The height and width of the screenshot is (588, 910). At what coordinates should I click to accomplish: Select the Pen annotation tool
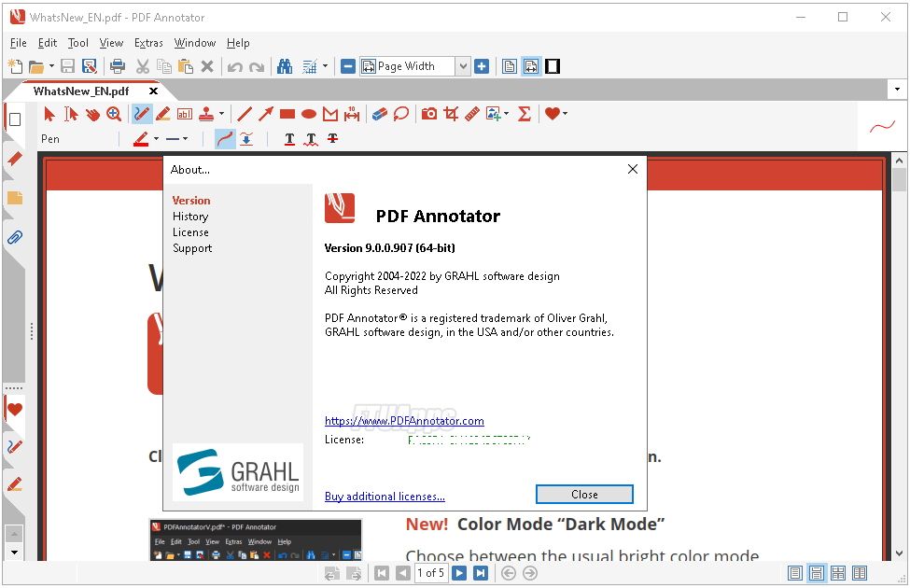point(142,114)
